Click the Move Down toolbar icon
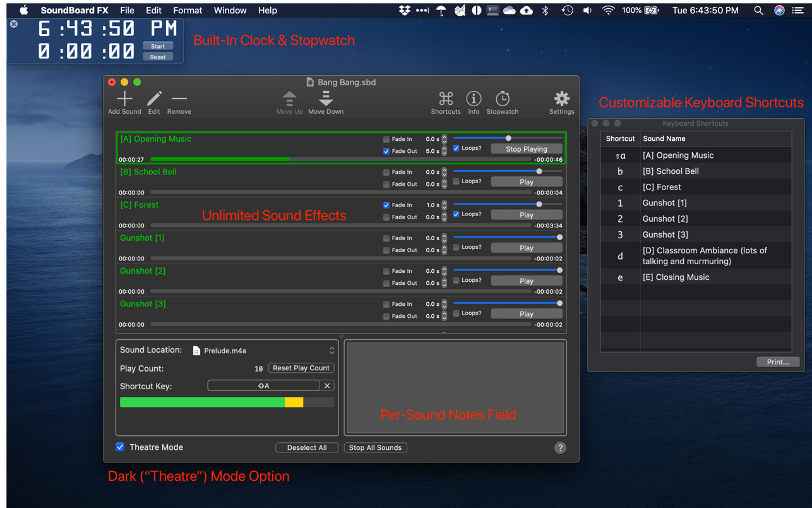 [x=326, y=99]
